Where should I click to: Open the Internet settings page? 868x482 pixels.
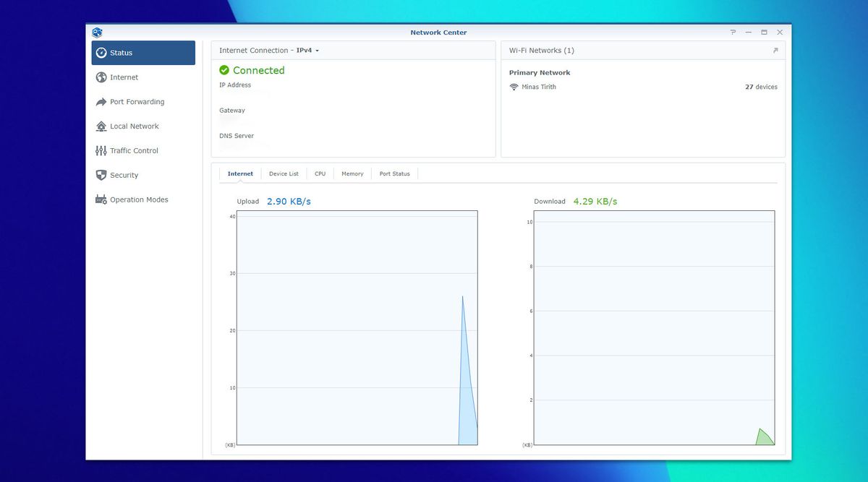143,77
